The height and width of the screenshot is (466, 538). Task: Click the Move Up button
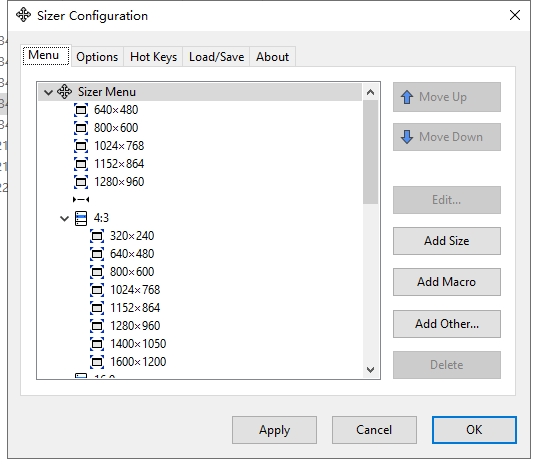(x=447, y=97)
